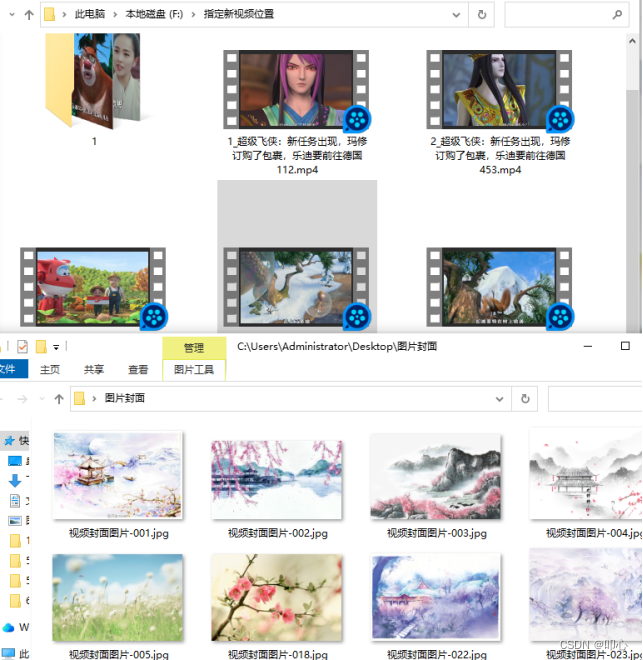Click the 图片封面 window search box
643x660 pixels.
pos(595,399)
